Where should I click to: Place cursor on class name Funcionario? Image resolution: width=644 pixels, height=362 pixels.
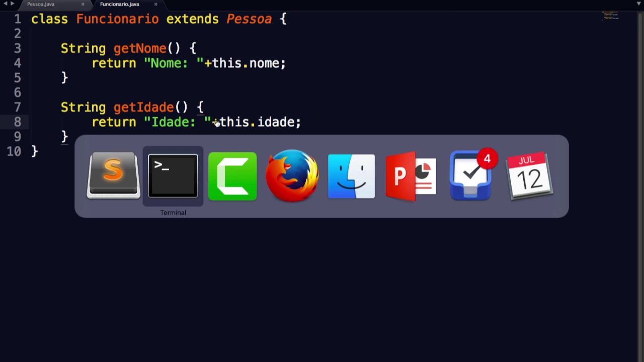pyautogui.click(x=117, y=19)
